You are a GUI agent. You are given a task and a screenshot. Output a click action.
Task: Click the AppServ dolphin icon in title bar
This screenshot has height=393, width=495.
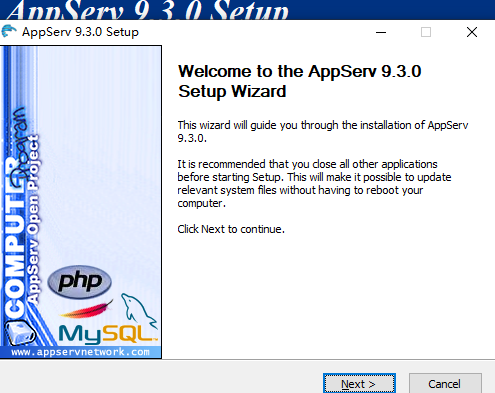9,32
